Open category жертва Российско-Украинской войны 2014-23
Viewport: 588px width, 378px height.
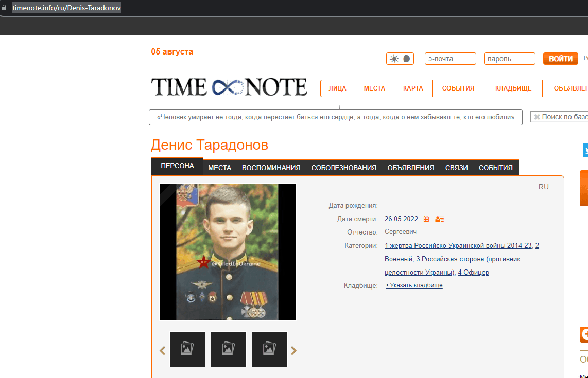(458, 246)
